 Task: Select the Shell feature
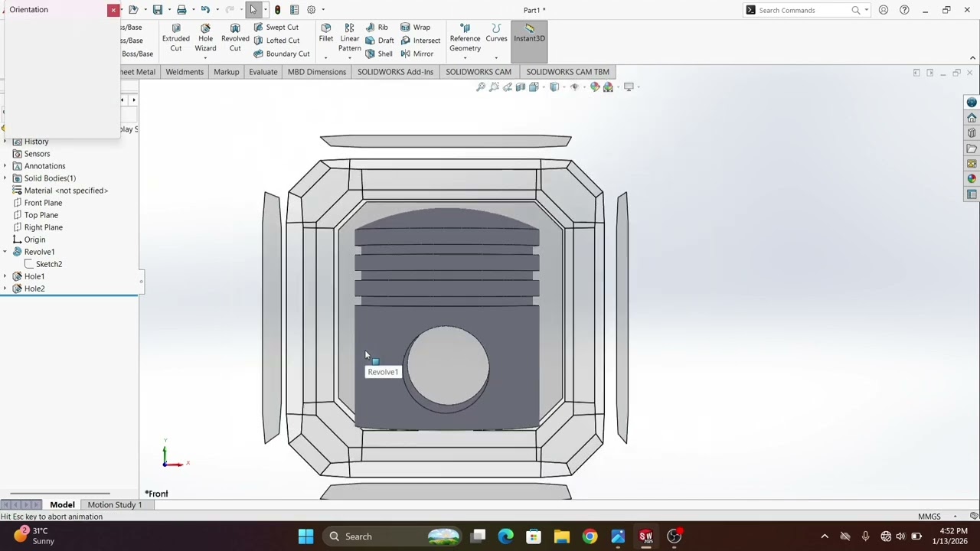(379, 54)
